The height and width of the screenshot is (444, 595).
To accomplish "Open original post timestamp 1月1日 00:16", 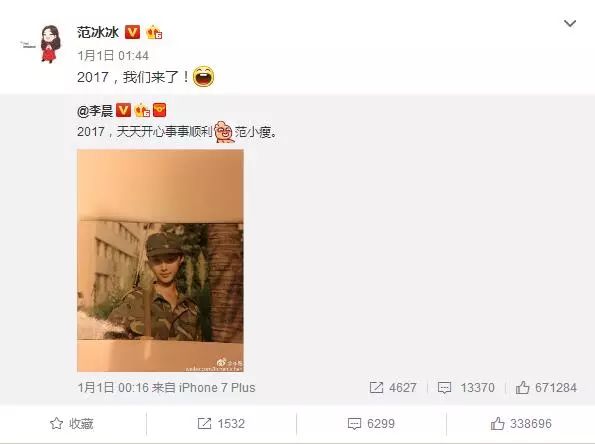I will point(113,387).
